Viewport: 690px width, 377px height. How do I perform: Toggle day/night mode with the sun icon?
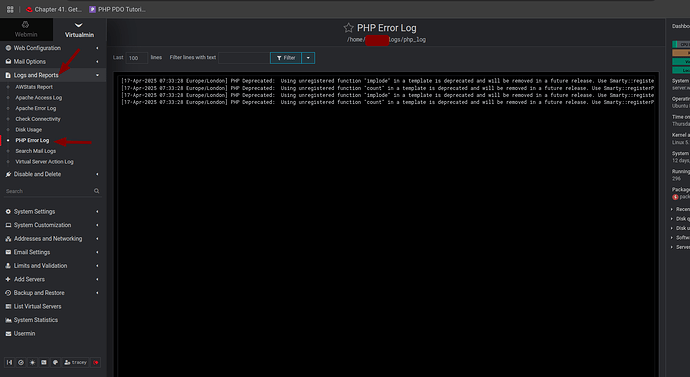click(x=32, y=362)
